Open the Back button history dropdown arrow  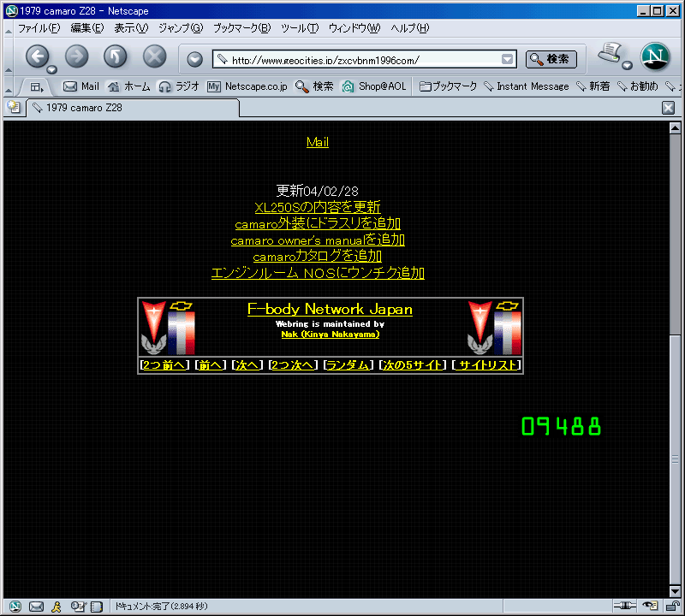(51, 69)
